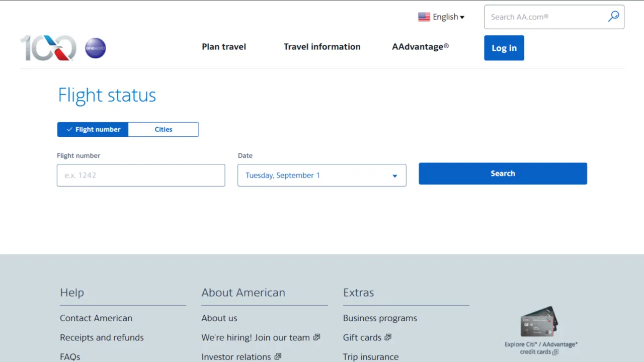Open the About us link
644x362 pixels.
coord(219,318)
